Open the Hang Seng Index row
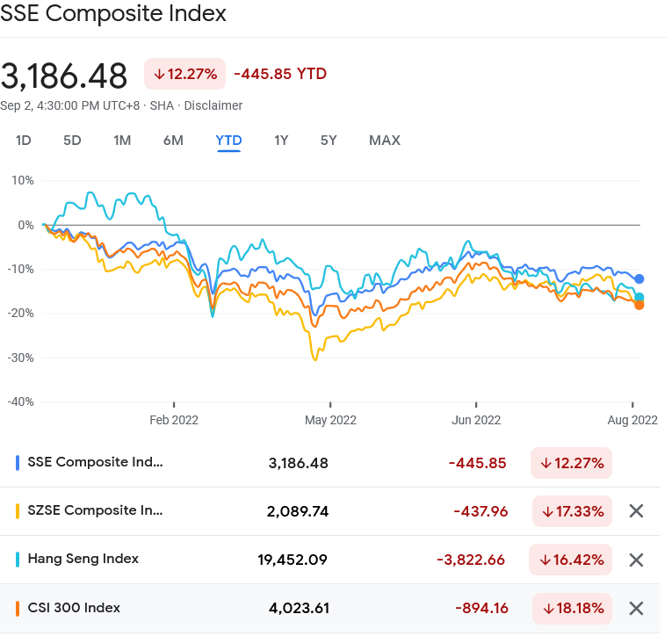 coord(329,560)
